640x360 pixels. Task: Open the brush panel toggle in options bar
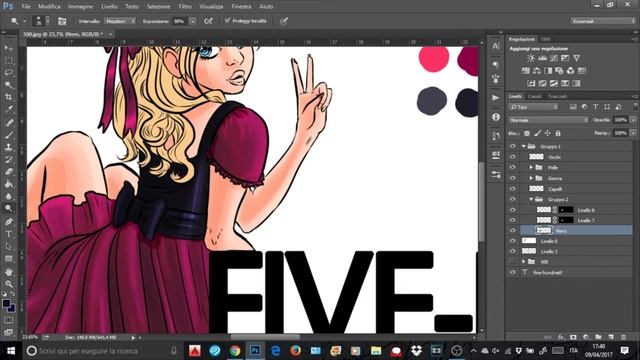(x=62, y=21)
